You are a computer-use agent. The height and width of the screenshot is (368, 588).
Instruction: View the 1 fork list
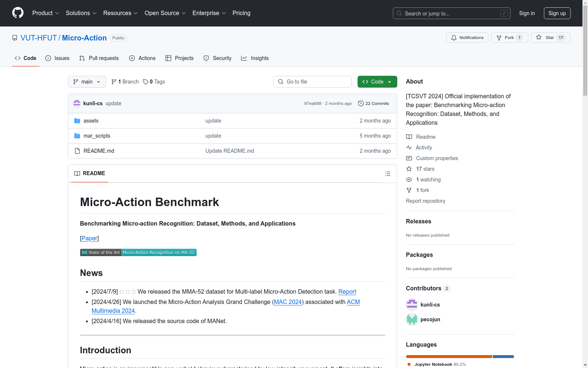coord(418,190)
